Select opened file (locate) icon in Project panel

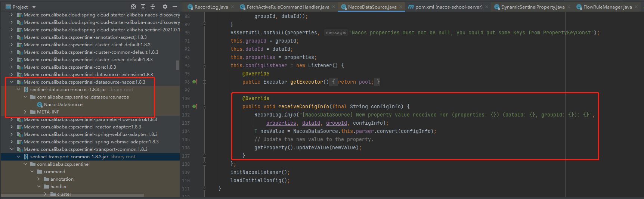[133, 7]
